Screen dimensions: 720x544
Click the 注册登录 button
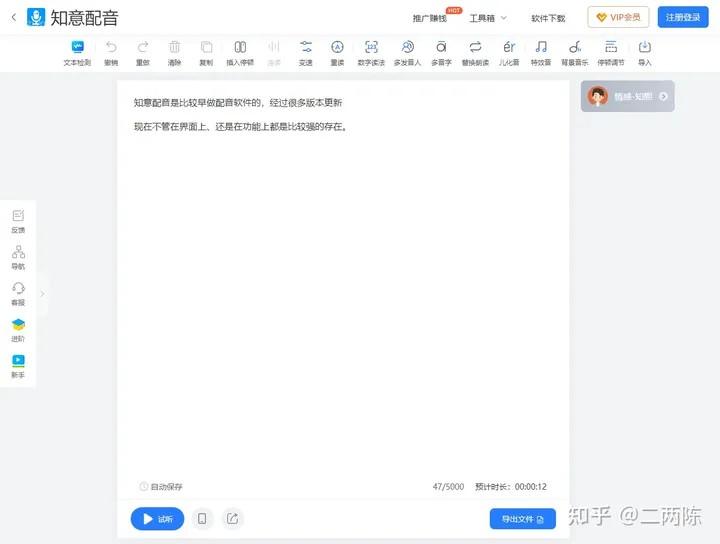[683, 17]
